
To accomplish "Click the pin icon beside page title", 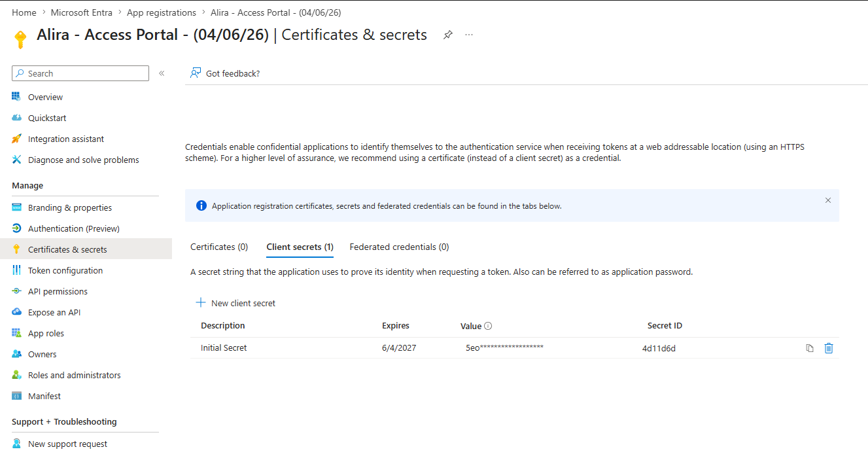I will (x=448, y=35).
